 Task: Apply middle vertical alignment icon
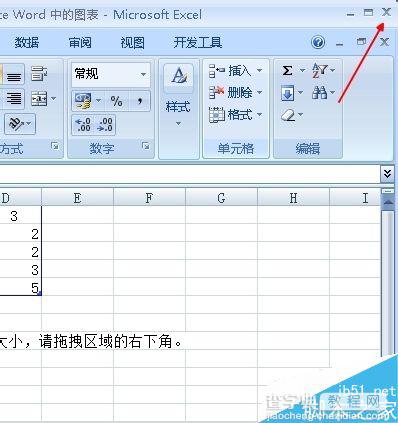[x=14, y=76]
